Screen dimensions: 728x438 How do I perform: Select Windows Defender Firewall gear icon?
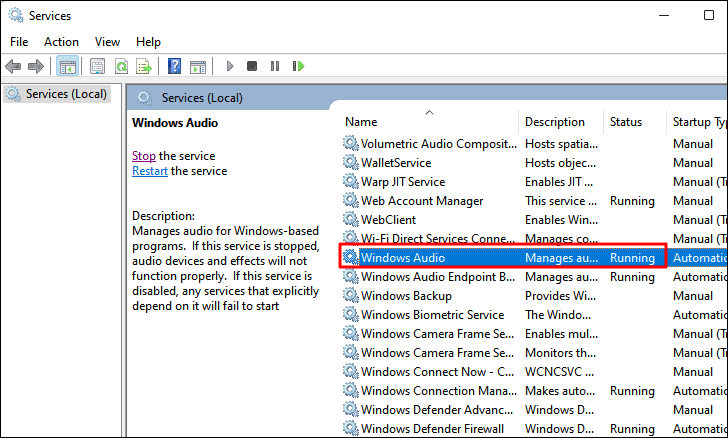(351, 428)
